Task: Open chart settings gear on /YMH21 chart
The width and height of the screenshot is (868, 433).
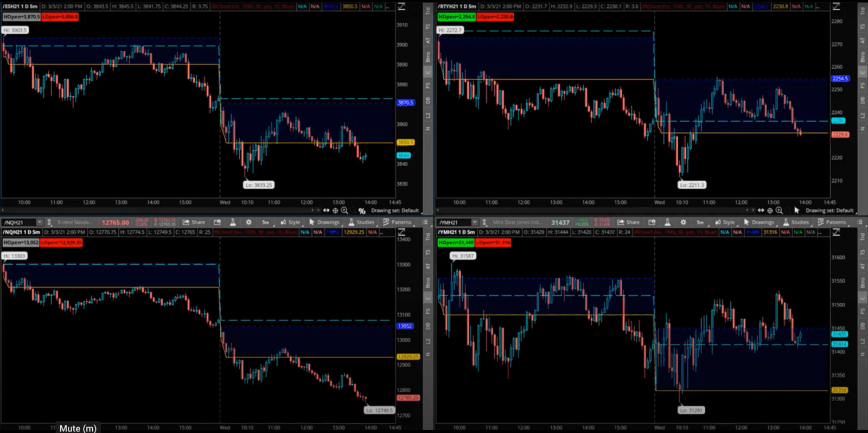Action: coord(684,222)
